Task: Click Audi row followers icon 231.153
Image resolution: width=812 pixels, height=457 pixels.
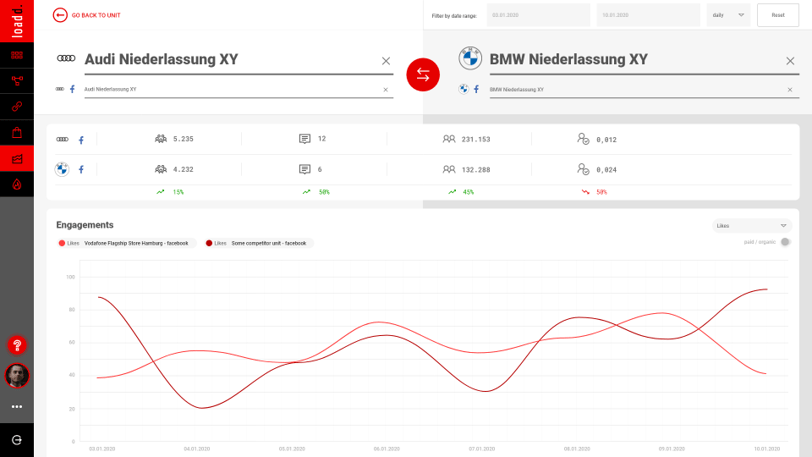Action: click(x=449, y=139)
